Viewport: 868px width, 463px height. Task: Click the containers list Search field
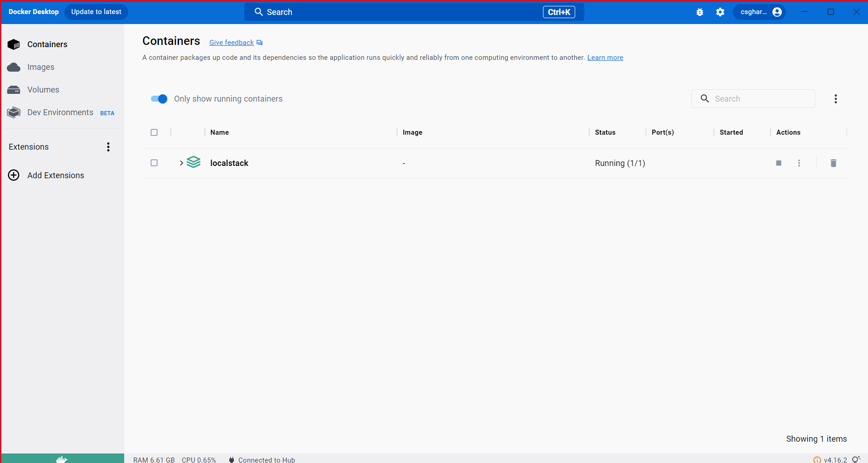point(753,98)
